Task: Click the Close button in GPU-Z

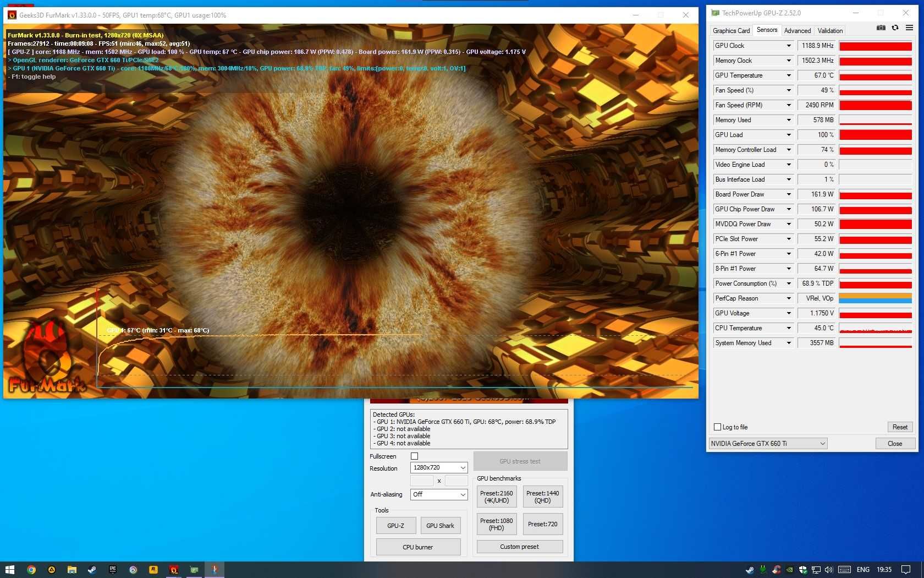Action: (x=895, y=444)
